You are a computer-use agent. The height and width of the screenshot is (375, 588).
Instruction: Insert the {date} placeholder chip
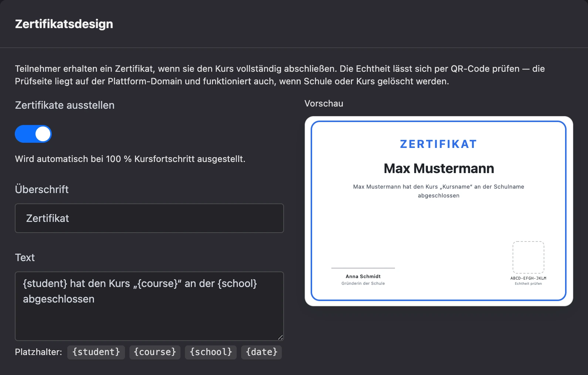click(x=261, y=352)
